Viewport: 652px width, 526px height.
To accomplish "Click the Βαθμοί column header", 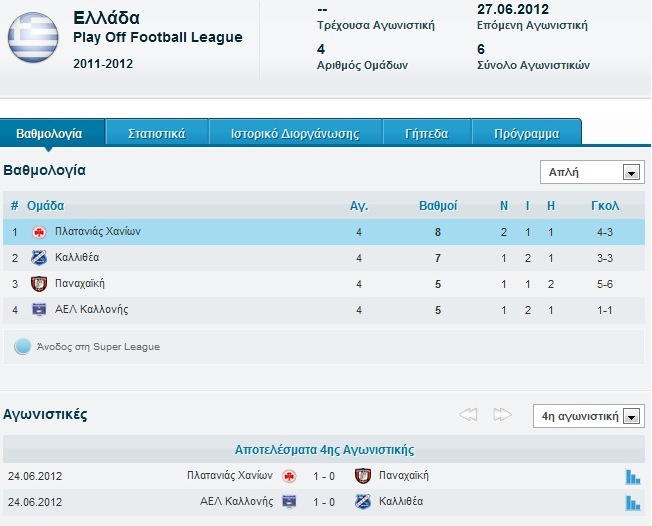I will pyautogui.click(x=438, y=205).
